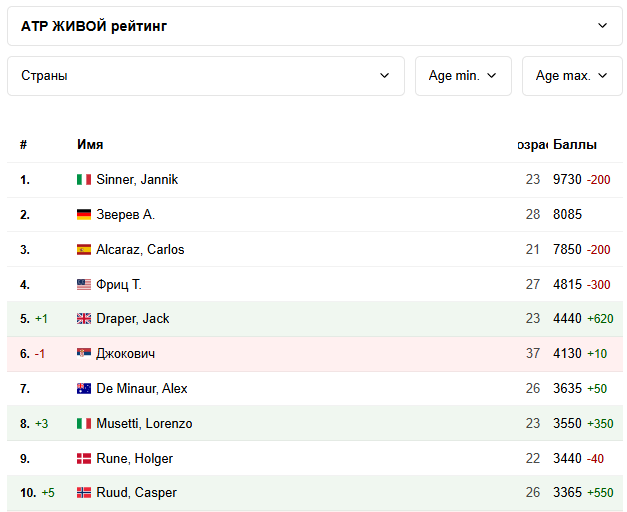Sort by the Баллы column header
Image resolution: width=627 pixels, height=512 pixels.
[575, 145]
